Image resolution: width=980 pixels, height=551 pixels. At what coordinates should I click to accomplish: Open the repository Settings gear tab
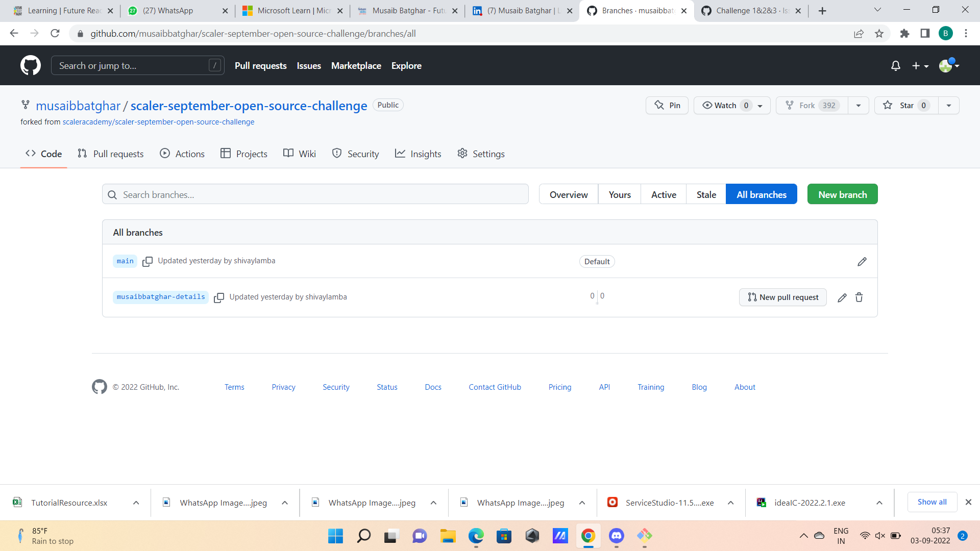pyautogui.click(x=480, y=154)
